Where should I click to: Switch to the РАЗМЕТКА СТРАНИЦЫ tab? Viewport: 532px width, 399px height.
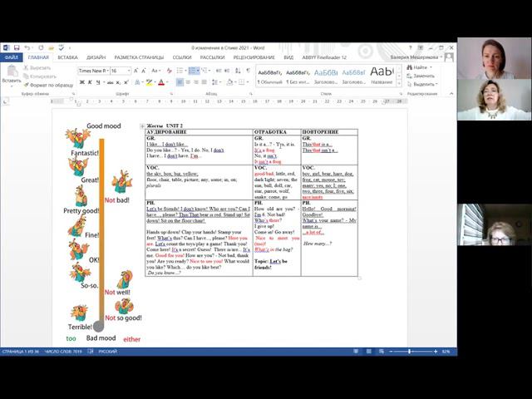(139, 57)
